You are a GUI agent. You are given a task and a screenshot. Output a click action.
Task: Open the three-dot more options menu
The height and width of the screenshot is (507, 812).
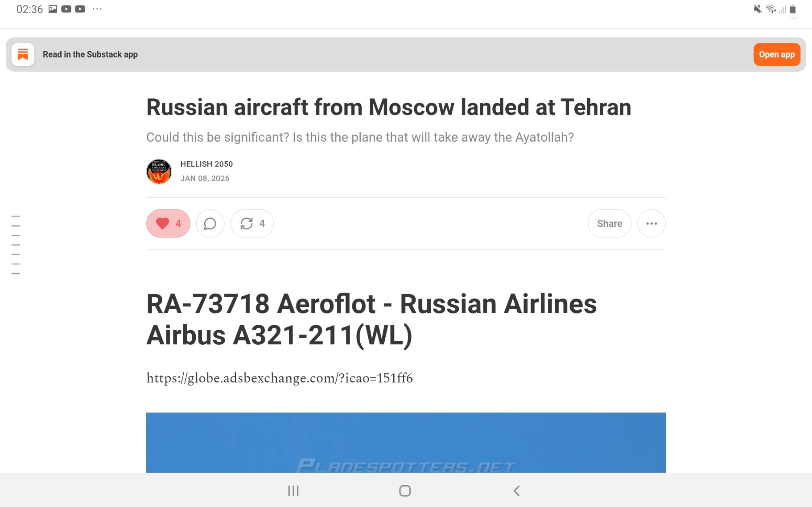point(651,223)
